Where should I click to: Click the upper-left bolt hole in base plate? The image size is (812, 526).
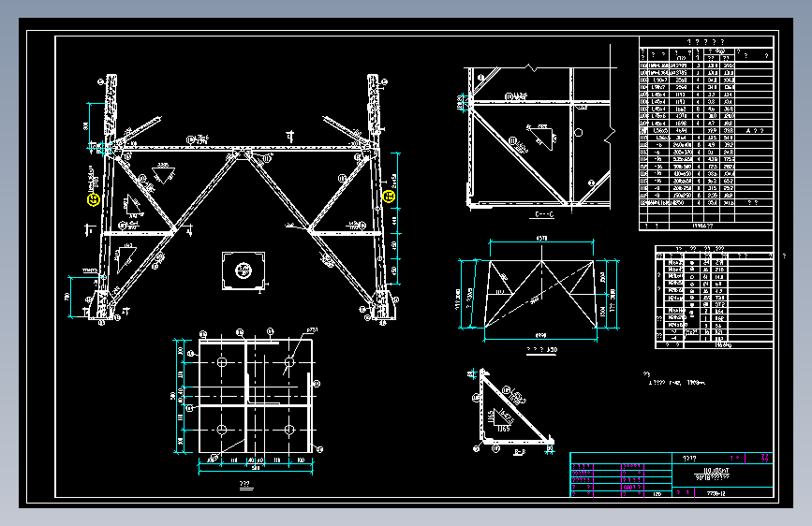point(222,362)
